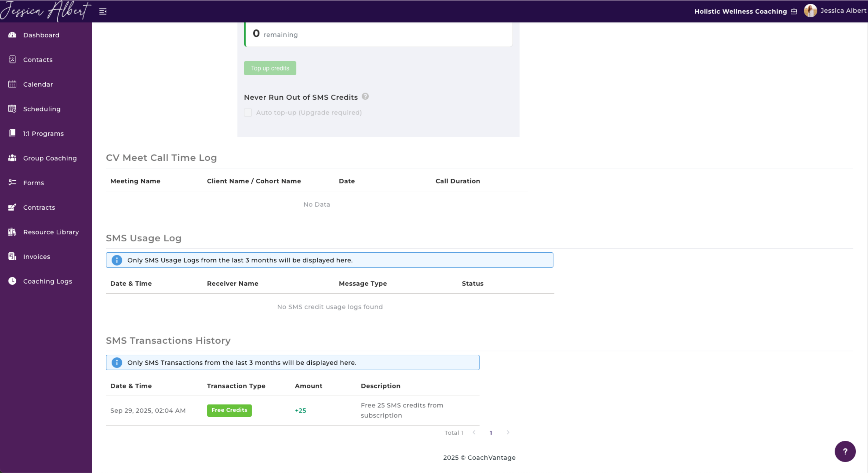Open Scheduling via its sidebar icon

[13, 109]
